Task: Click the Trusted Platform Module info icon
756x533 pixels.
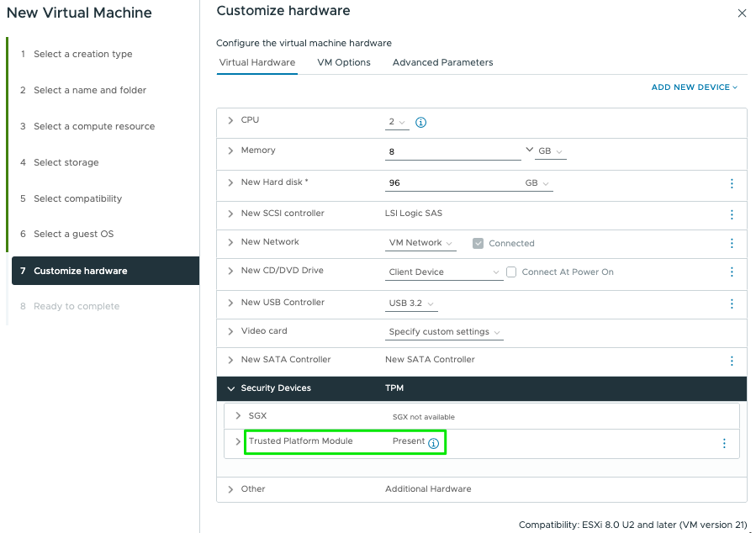Action: pos(434,443)
